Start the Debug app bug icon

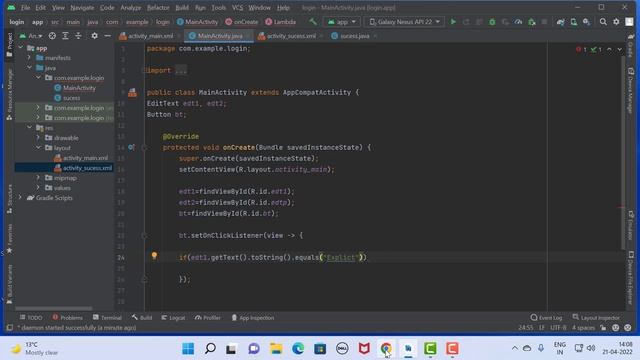492,22
